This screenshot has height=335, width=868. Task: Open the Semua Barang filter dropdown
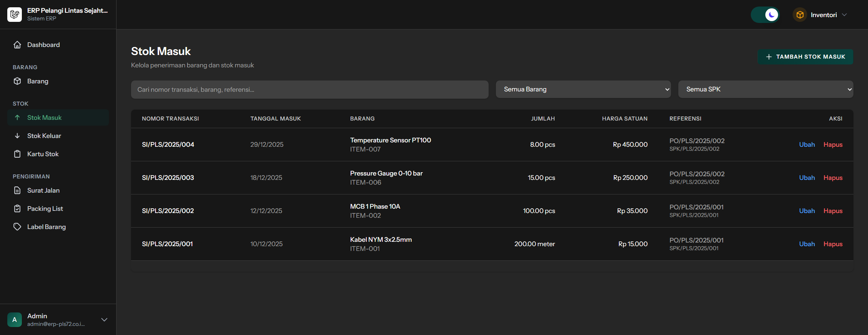tap(583, 89)
